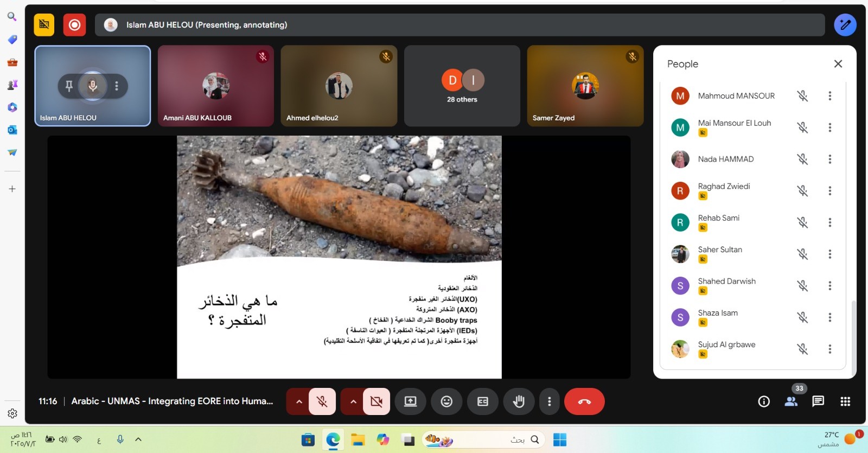This screenshot has width=868, height=453.
Task: Toggle closed captions
Action: [x=483, y=401]
